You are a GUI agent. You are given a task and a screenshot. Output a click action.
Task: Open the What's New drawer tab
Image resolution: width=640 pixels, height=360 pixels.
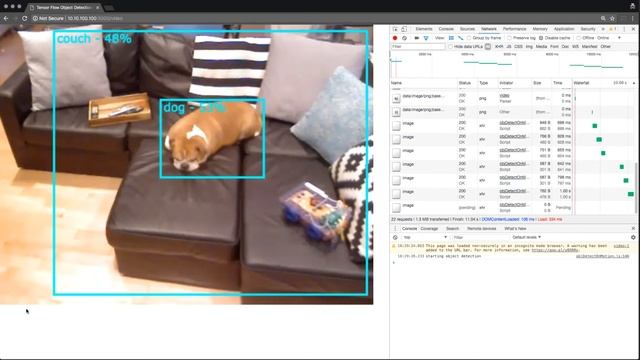tap(515, 229)
